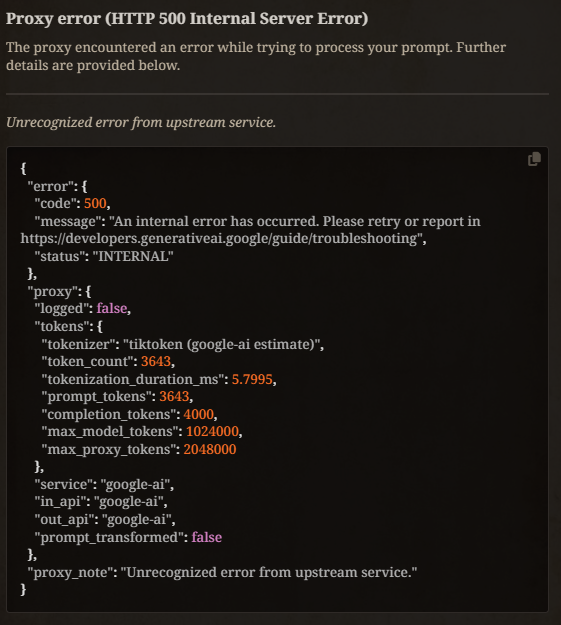Click the tokenization_duration_ms value 5.7995

click(x=252, y=379)
